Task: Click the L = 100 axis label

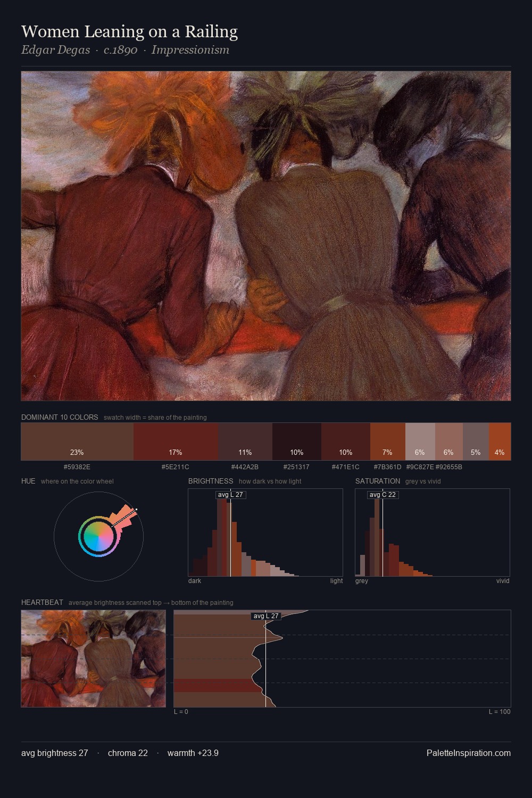Action: (x=500, y=712)
